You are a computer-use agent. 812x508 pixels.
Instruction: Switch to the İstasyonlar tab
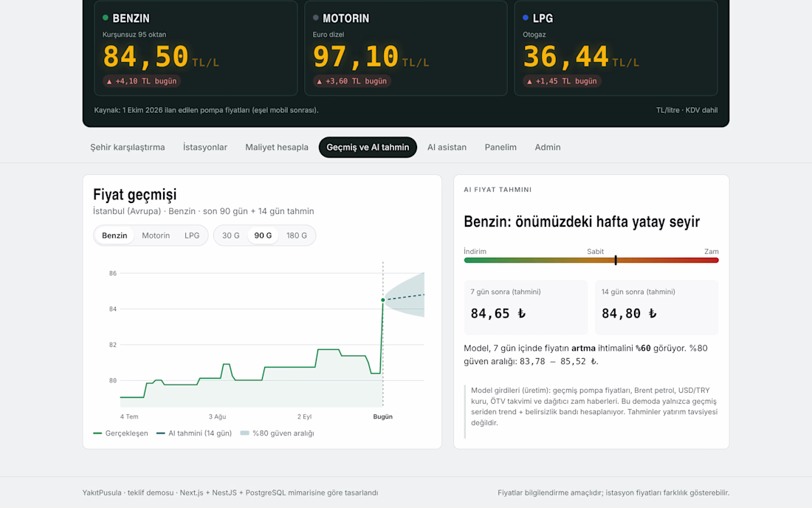click(x=205, y=148)
